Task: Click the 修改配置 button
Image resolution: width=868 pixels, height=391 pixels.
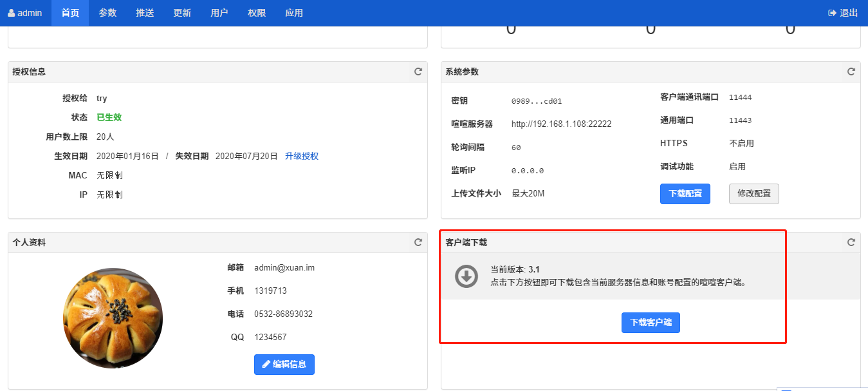Action: coord(753,194)
